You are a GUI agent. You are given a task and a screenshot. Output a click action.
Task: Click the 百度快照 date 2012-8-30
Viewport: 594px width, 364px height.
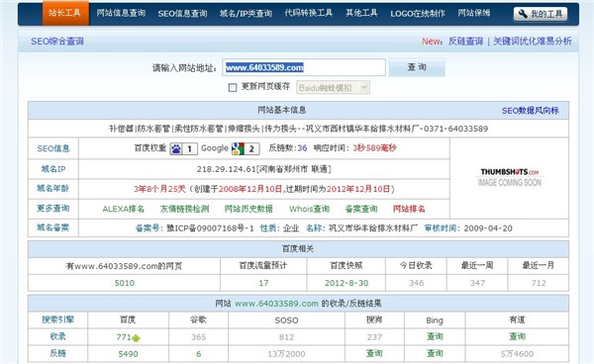coord(346,283)
